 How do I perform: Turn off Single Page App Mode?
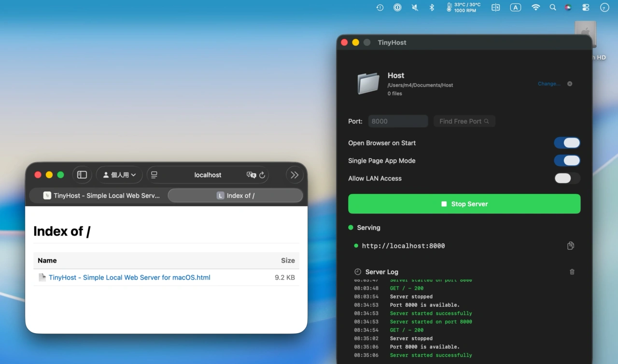pyautogui.click(x=567, y=160)
